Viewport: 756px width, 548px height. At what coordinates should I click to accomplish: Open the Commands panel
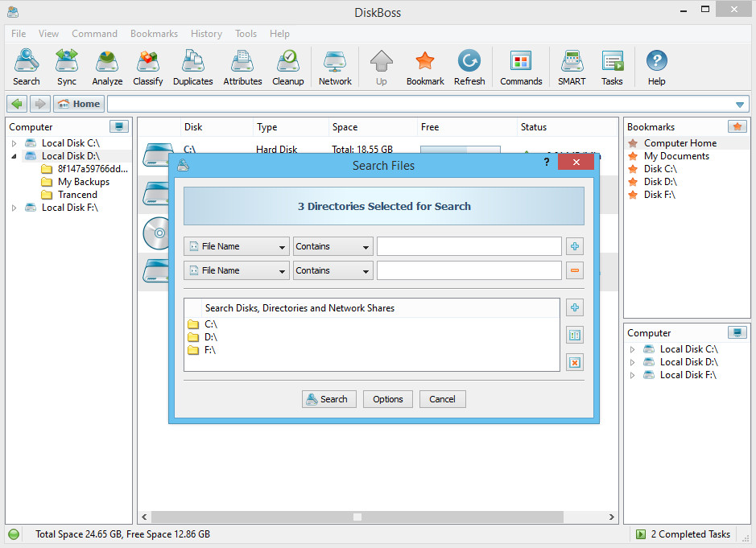(521, 68)
